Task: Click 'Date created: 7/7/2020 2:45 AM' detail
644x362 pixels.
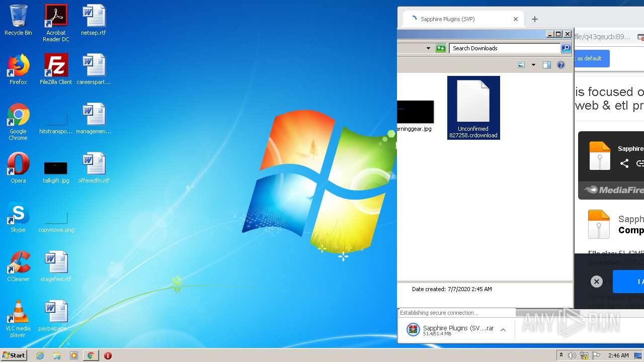Action: point(452,289)
